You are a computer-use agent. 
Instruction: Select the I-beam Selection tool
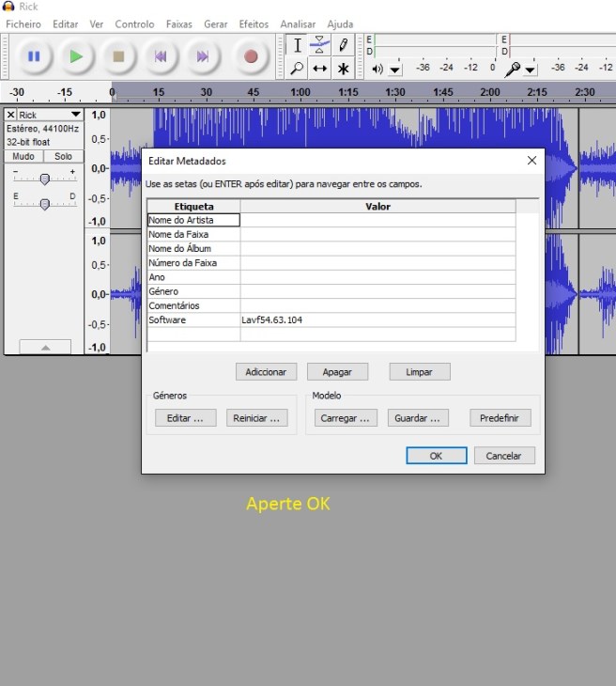[297, 44]
